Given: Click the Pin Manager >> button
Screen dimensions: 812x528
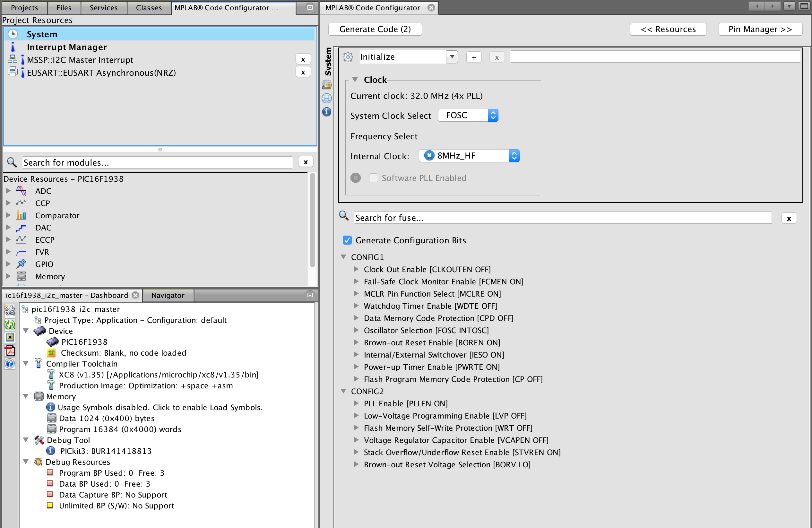Looking at the screenshot, I should [760, 29].
